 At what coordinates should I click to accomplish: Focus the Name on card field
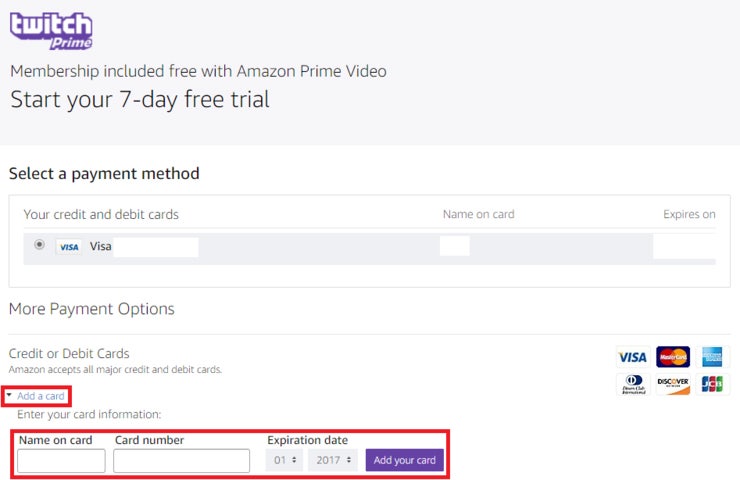[61, 461]
